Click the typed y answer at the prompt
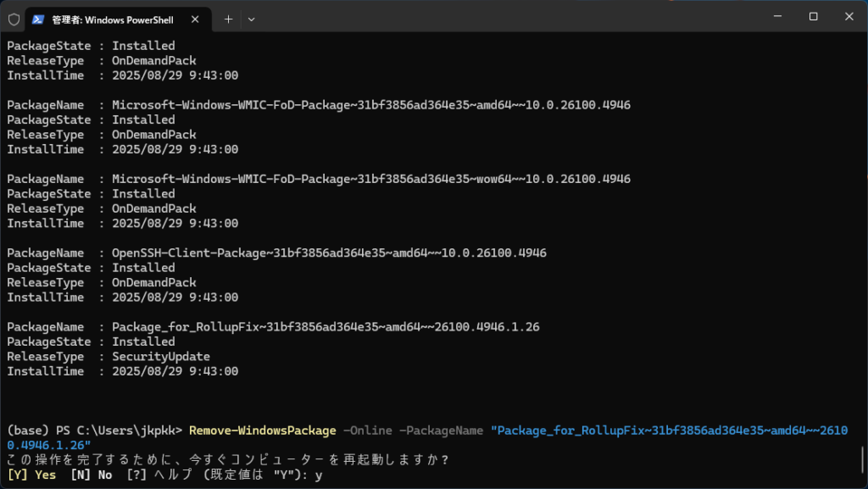Screen dimensions: 868x489 click(319, 475)
